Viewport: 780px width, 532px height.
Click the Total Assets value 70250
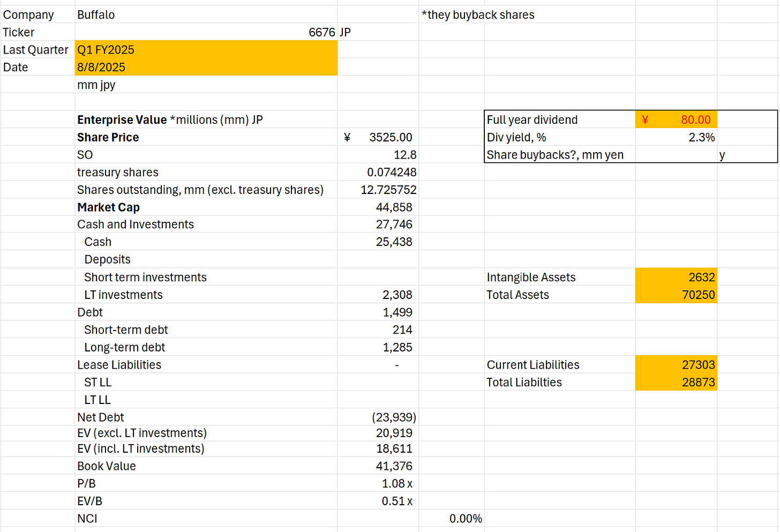[x=699, y=295]
